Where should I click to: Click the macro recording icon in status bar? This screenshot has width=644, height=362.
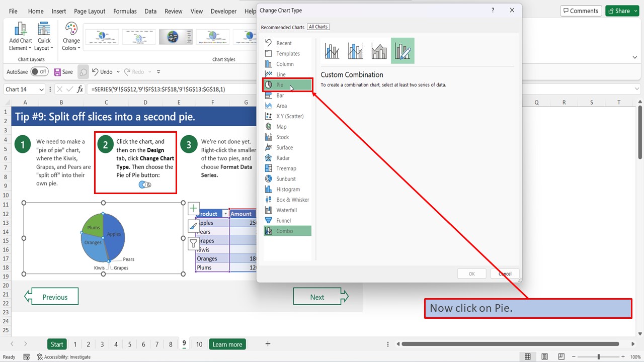27,357
